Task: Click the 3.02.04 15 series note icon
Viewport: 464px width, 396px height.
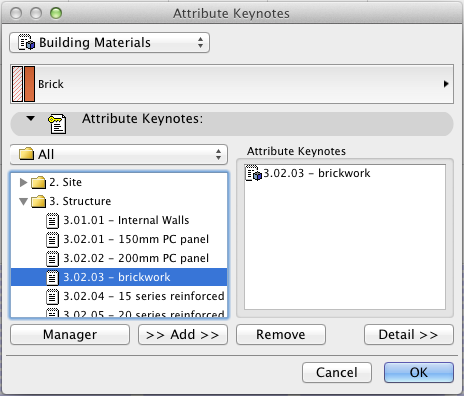Action: tap(52, 297)
